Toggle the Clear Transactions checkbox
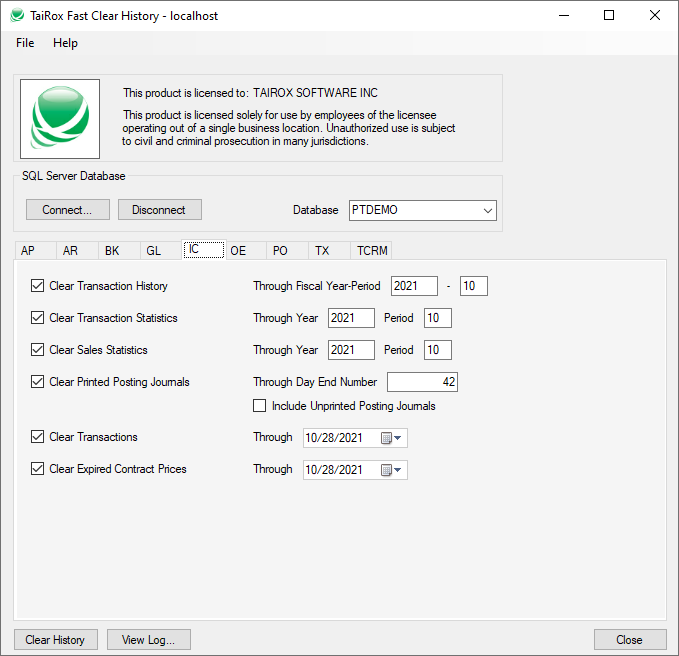This screenshot has width=679, height=656. click(37, 437)
